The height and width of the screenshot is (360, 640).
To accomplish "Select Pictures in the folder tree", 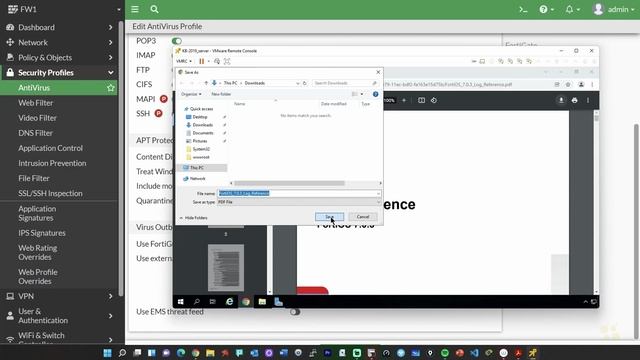I will [x=200, y=141].
